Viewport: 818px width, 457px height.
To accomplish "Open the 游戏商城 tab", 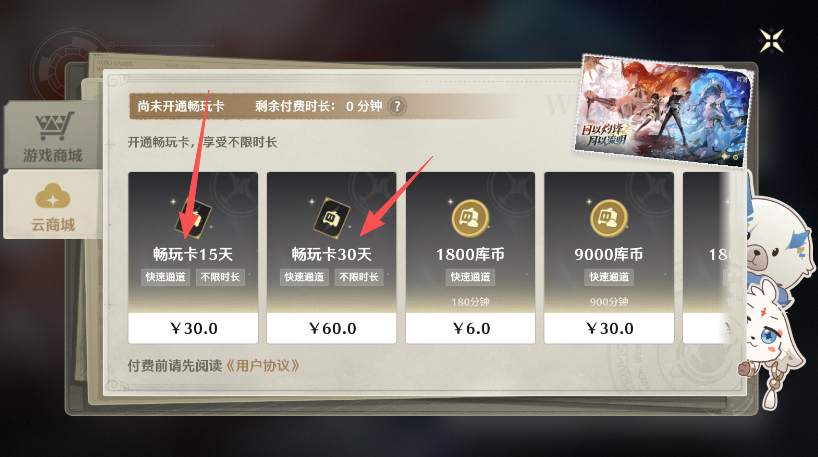I will click(x=52, y=135).
